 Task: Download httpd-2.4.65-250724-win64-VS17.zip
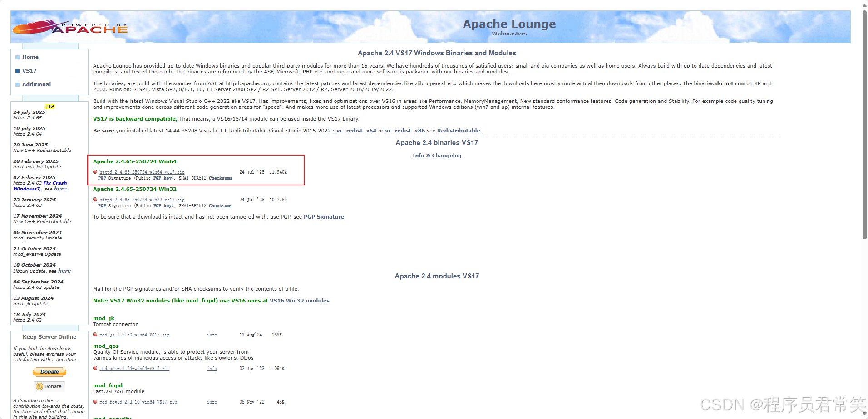142,172
